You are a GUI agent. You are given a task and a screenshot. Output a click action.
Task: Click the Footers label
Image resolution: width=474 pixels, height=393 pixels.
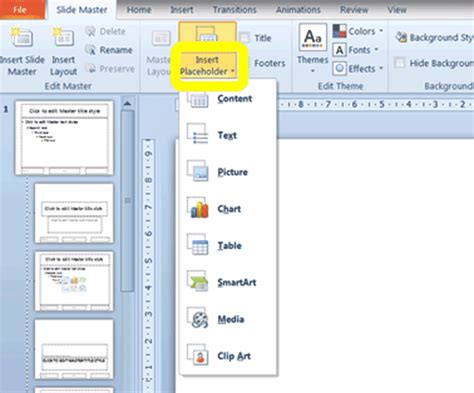270,63
